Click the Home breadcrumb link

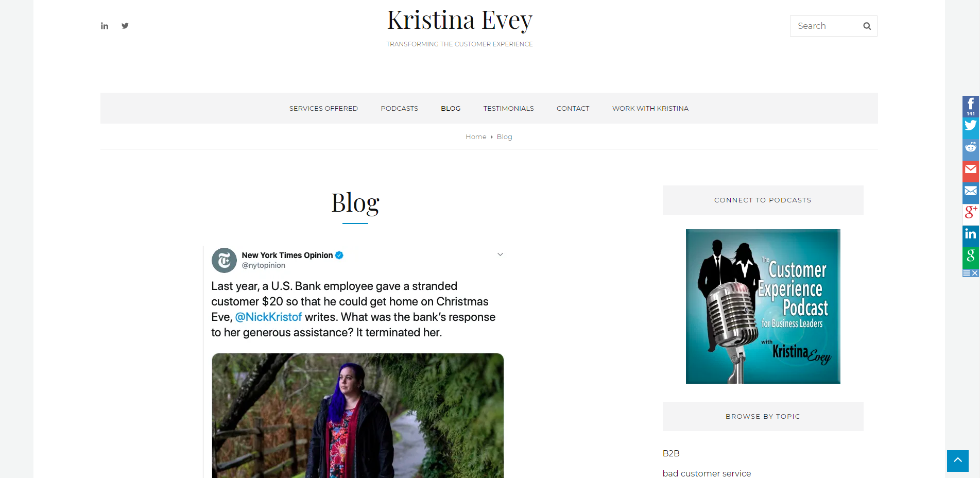(476, 137)
